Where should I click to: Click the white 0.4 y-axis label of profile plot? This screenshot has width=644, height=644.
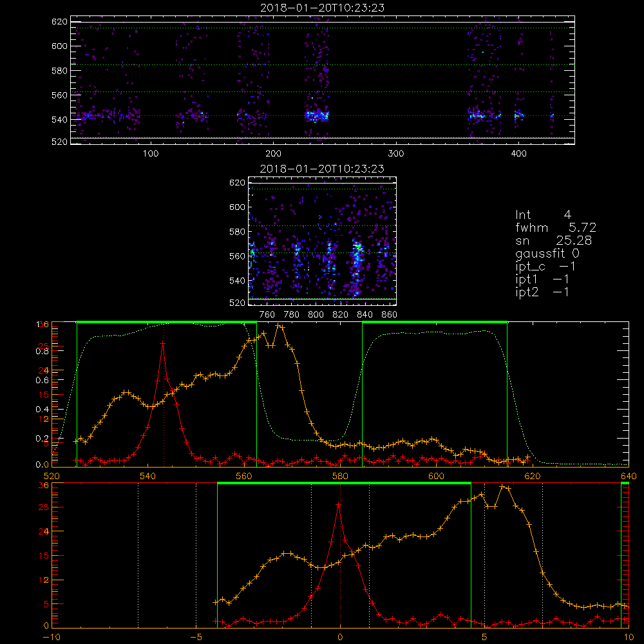(x=42, y=410)
